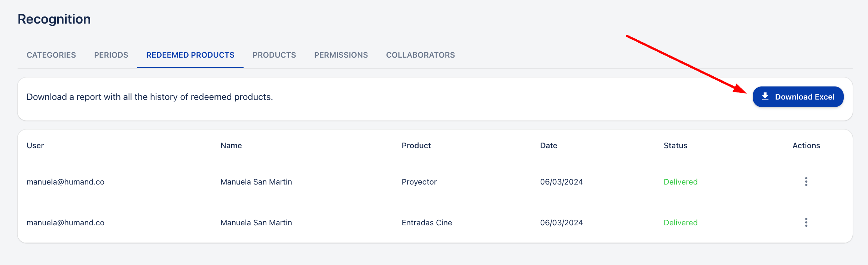Click the Name column header
Screen dimensions: 868x265
231,146
